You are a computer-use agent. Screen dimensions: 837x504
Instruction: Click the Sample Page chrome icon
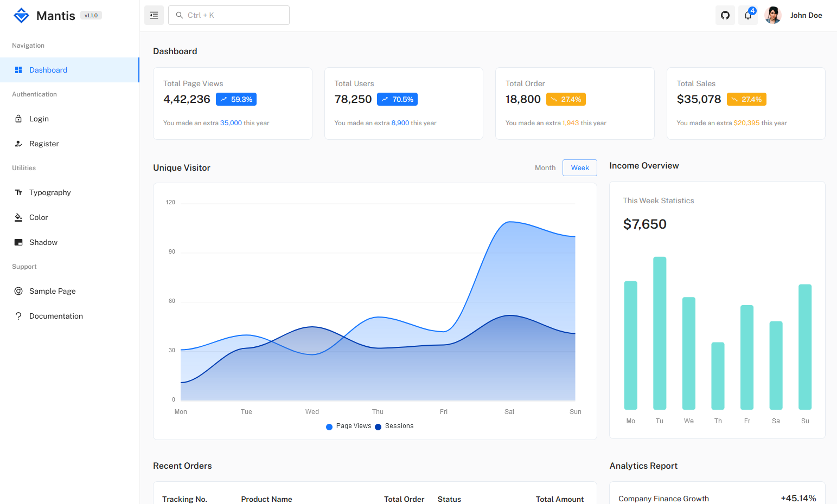point(18,291)
